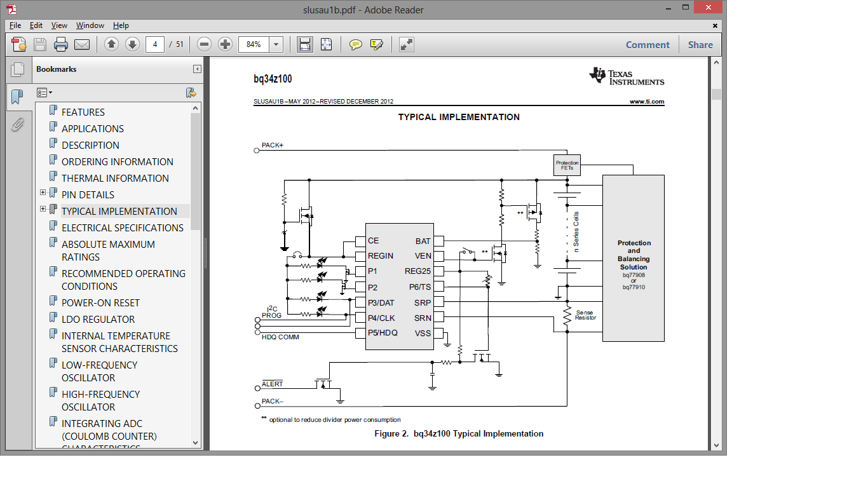Click the Adobe PDF title bar icon
Viewport: 868px width, 488px height.
click(x=11, y=10)
